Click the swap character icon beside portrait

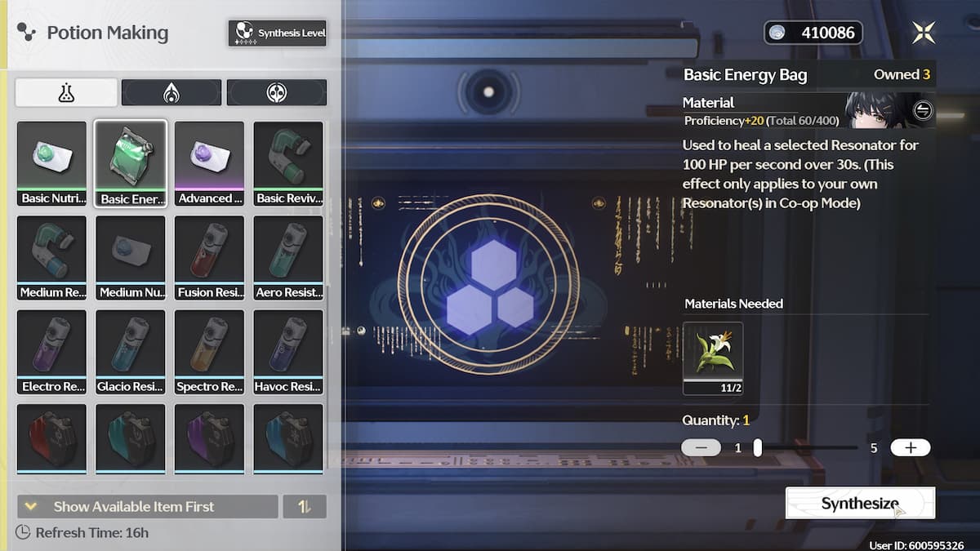[x=922, y=110]
